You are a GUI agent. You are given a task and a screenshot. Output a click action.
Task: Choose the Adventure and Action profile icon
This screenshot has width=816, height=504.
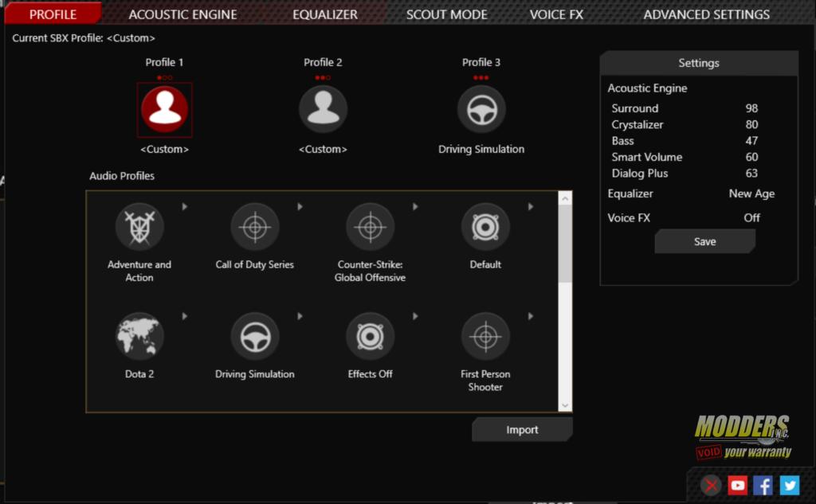point(139,227)
